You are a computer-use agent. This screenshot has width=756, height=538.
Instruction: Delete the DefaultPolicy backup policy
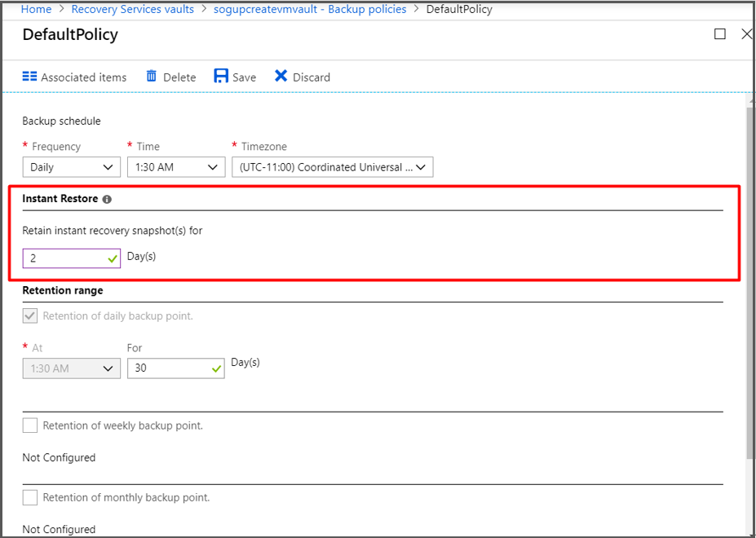[x=170, y=77]
